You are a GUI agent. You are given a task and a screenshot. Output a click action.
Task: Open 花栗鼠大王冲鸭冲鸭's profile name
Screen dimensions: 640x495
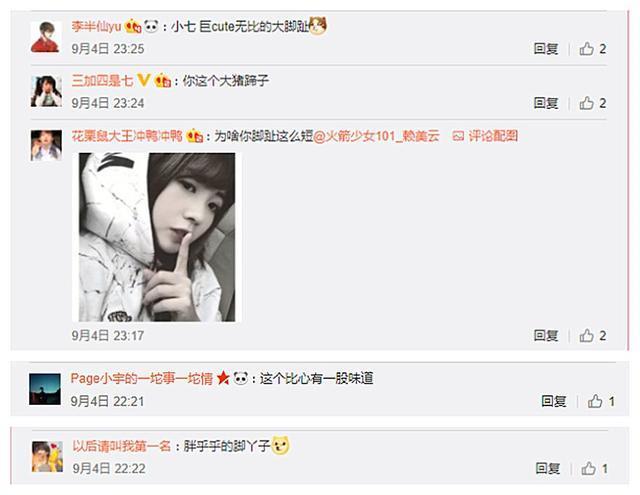127,135
